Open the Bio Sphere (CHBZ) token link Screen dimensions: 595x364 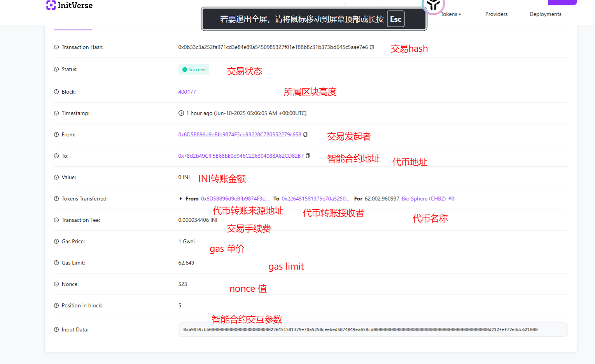pos(424,199)
